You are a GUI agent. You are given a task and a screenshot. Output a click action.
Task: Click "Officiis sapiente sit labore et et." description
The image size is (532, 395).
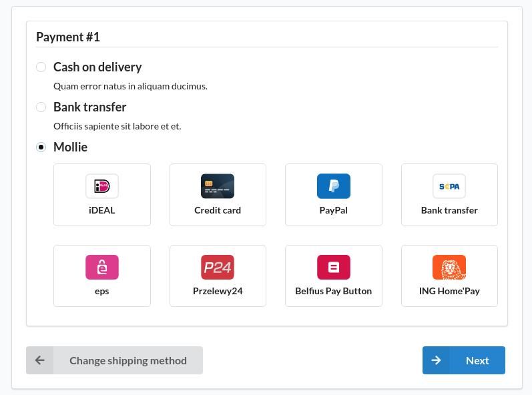coord(117,127)
